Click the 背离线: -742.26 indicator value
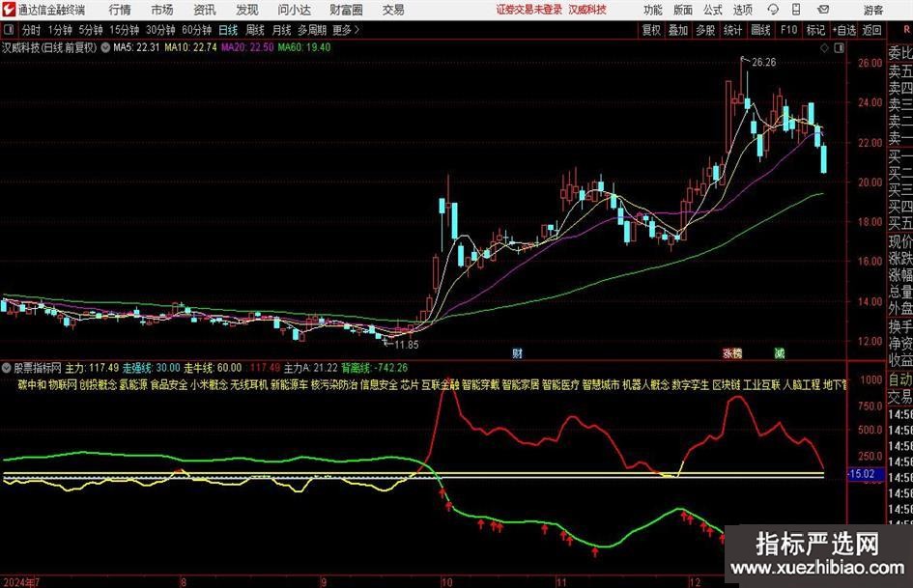Screen dimensions: 913x588 pos(375,368)
